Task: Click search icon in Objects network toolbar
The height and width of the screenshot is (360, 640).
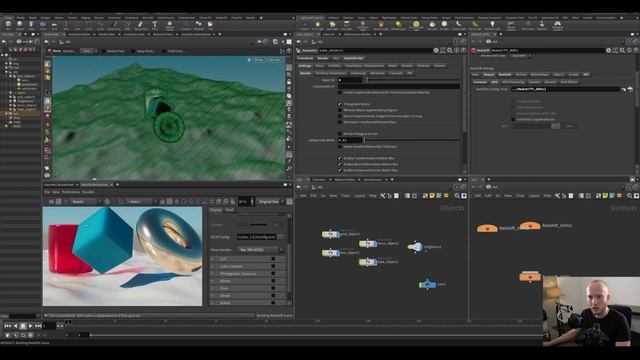Action: point(457,196)
